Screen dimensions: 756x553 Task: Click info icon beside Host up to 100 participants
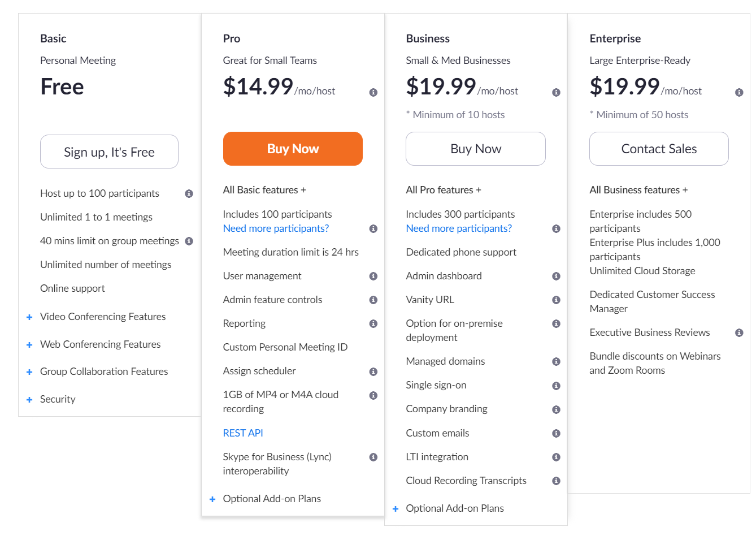(x=189, y=194)
